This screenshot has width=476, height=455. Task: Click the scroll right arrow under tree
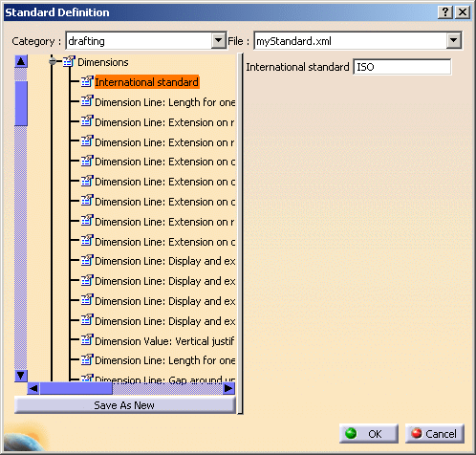point(228,388)
